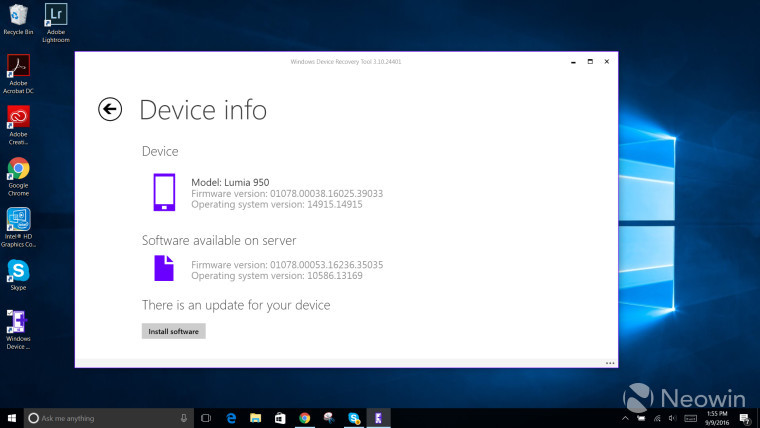Select the Adobe Lightroom desktop shortcut
The image size is (760, 428).
[56, 23]
